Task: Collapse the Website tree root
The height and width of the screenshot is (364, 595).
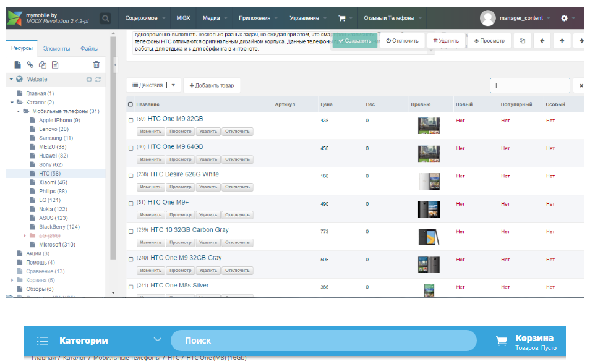Action: (11, 79)
